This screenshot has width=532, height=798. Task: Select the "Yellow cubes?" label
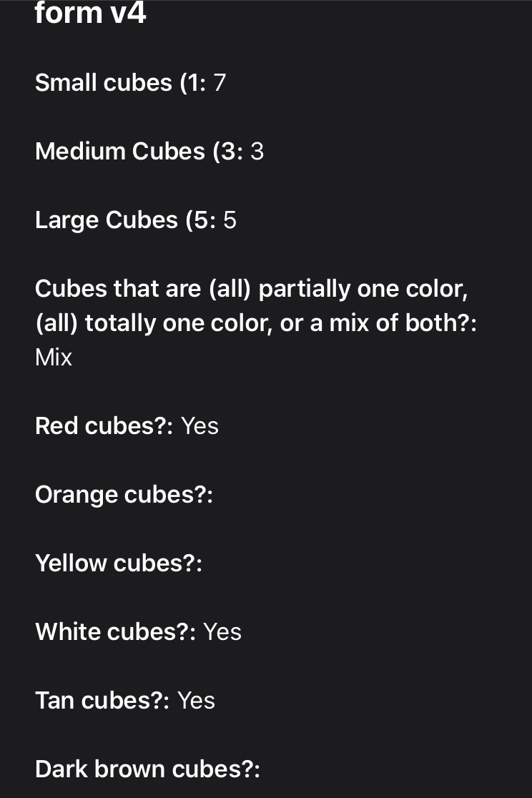119,563
